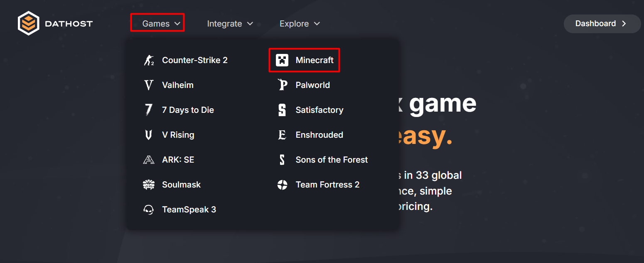Click the Valheim V icon
Screen dimensions: 644x263
(x=149, y=85)
